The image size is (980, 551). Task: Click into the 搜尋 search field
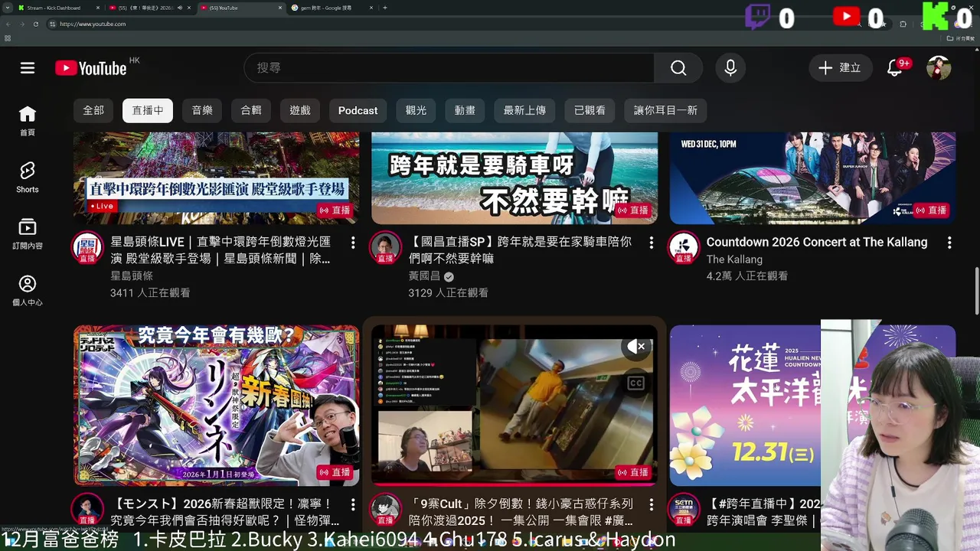(449, 68)
